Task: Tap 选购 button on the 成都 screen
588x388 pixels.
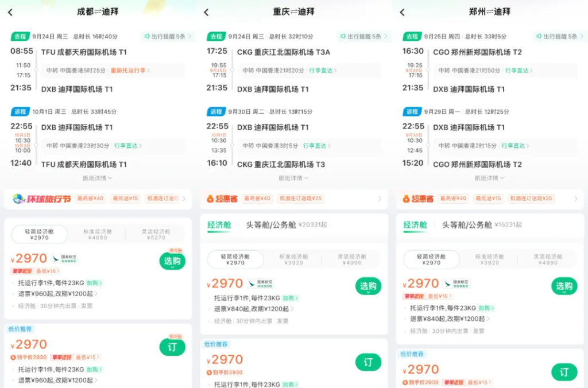Action: [172, 261]
